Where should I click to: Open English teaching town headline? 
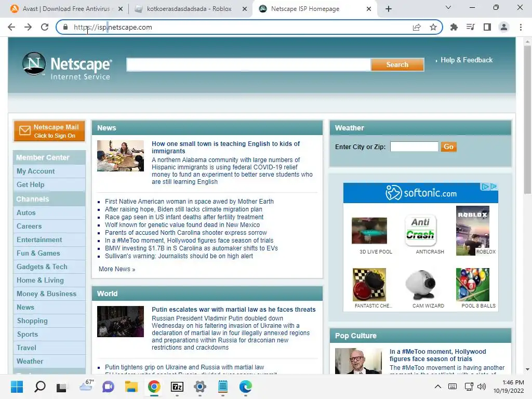225,147
